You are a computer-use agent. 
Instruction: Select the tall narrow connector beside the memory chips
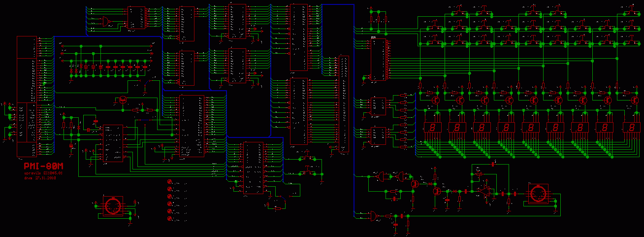click(x=344, y=104)
